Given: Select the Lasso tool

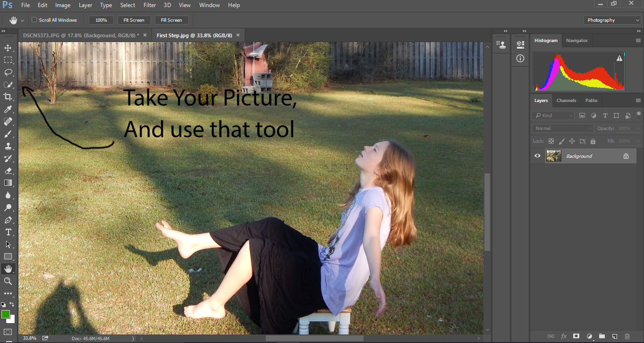Looking at the screenshot, I should point(8,72).
